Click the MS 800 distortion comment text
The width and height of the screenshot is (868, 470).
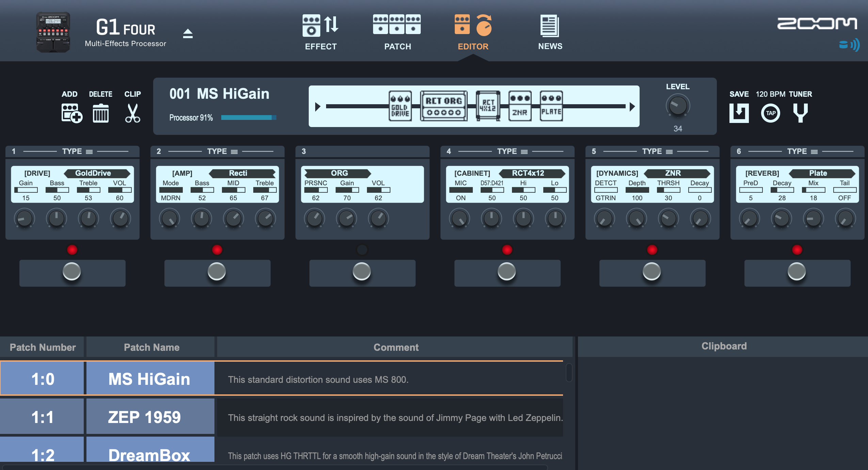[x=318, y=379]
